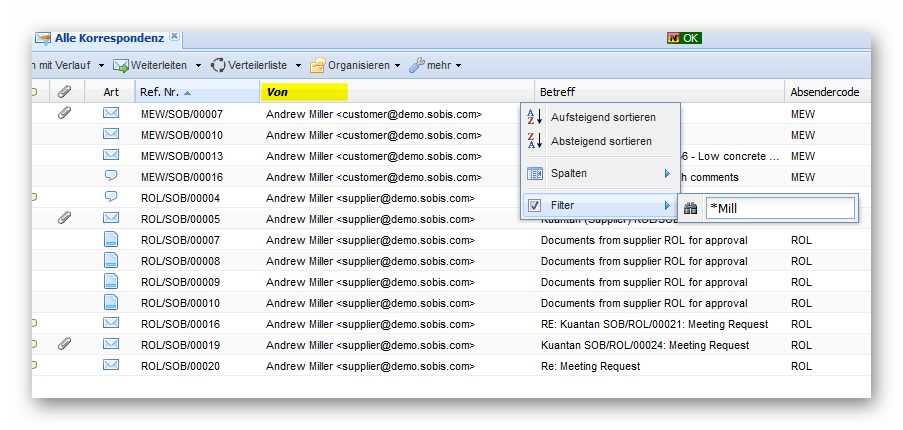Choose Aufsteigend sortieren from menu
This screenshot has height=430, width=903.
click(602, 117)
